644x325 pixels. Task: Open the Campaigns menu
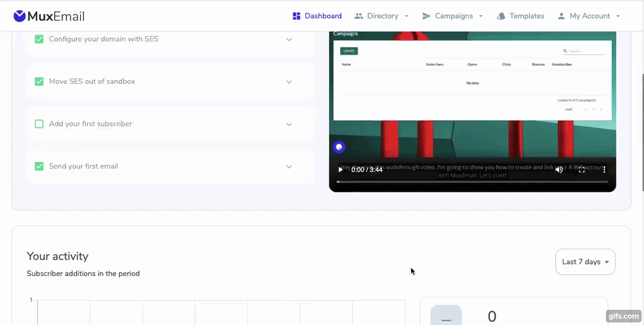(x=453, y=16)
